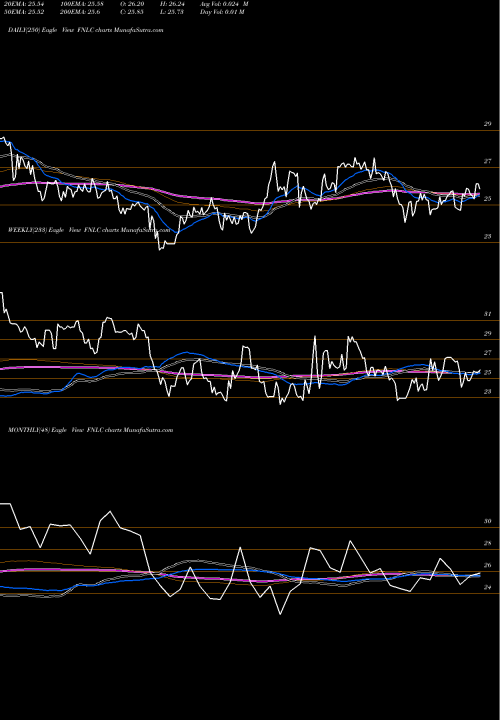This screenshot has width=500, height=720.
Task: Click the WEEKLY(283) Eagle View chart title
Action: click(x=89, y=230)
